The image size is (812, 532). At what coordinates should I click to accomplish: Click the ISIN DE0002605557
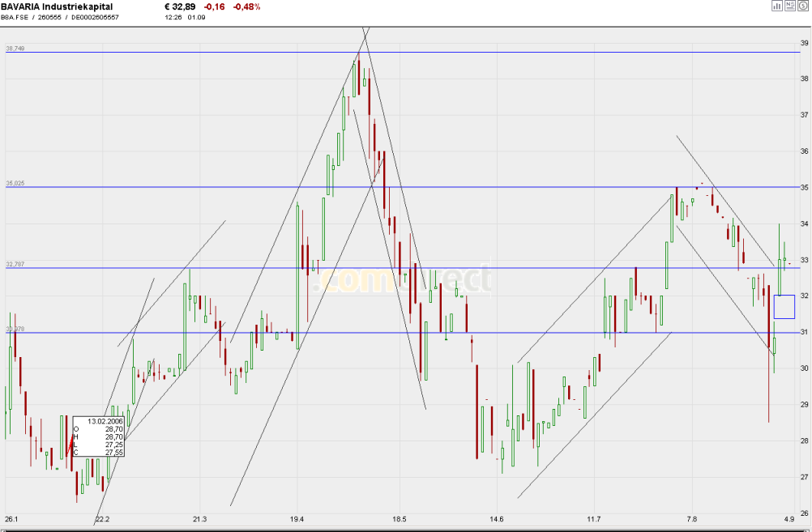[x=96, y=17]
